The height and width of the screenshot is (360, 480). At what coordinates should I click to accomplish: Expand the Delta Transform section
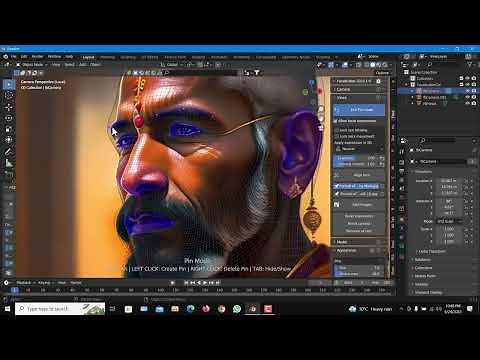[432, 251]
